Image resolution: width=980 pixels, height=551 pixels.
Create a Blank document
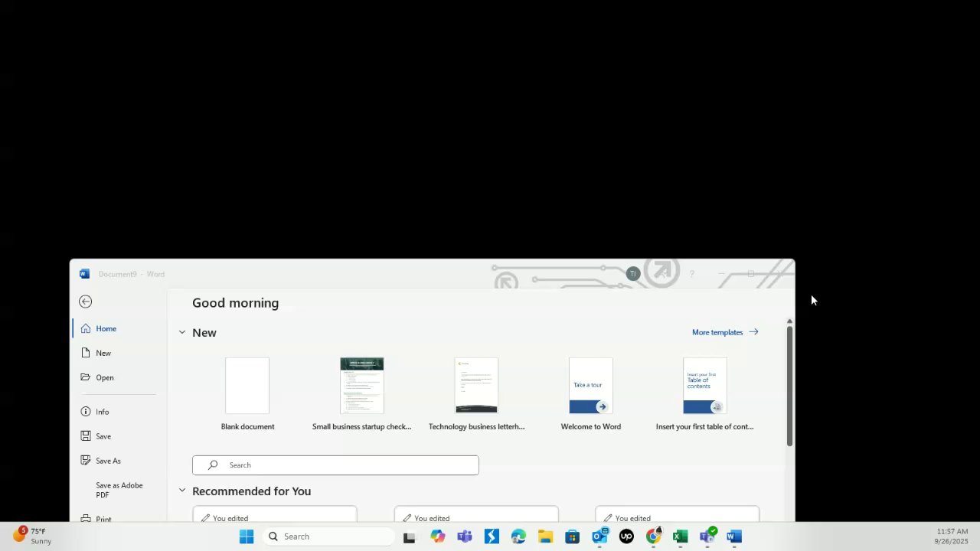(247, 394)
